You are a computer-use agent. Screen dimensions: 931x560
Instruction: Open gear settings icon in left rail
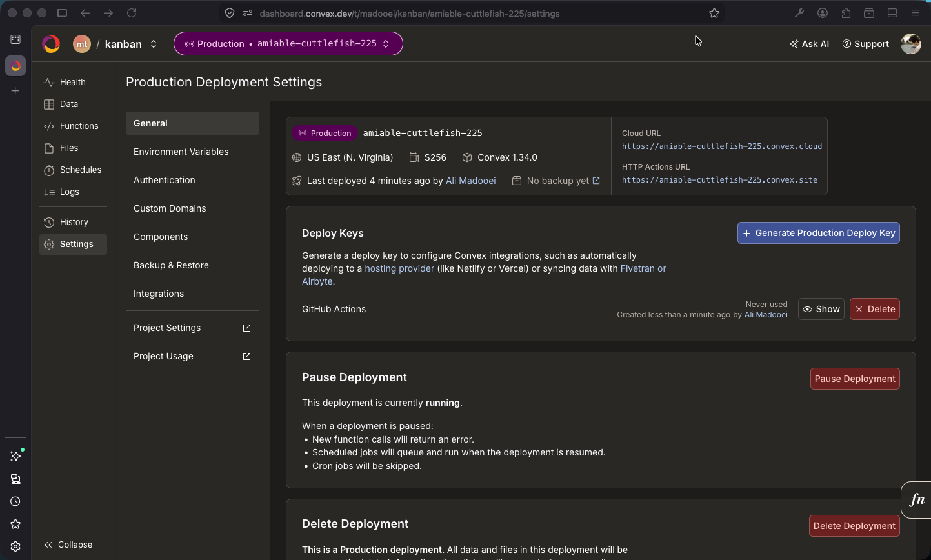coord(15,546)
